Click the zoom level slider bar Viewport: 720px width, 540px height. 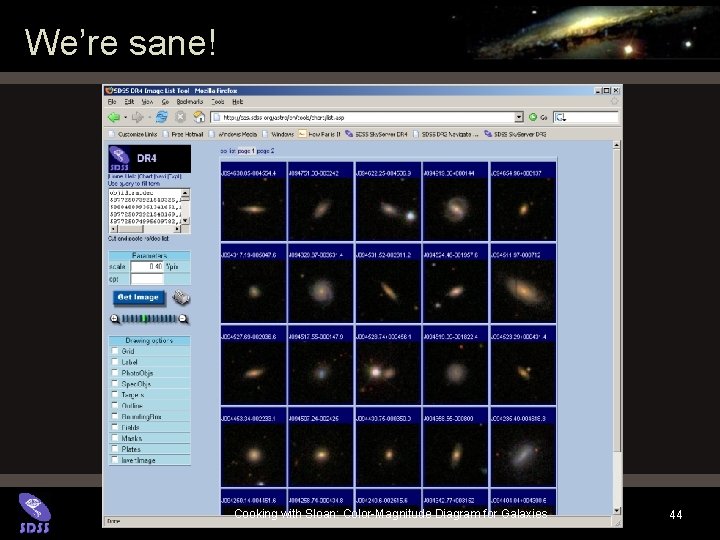[x=149, y=319]
